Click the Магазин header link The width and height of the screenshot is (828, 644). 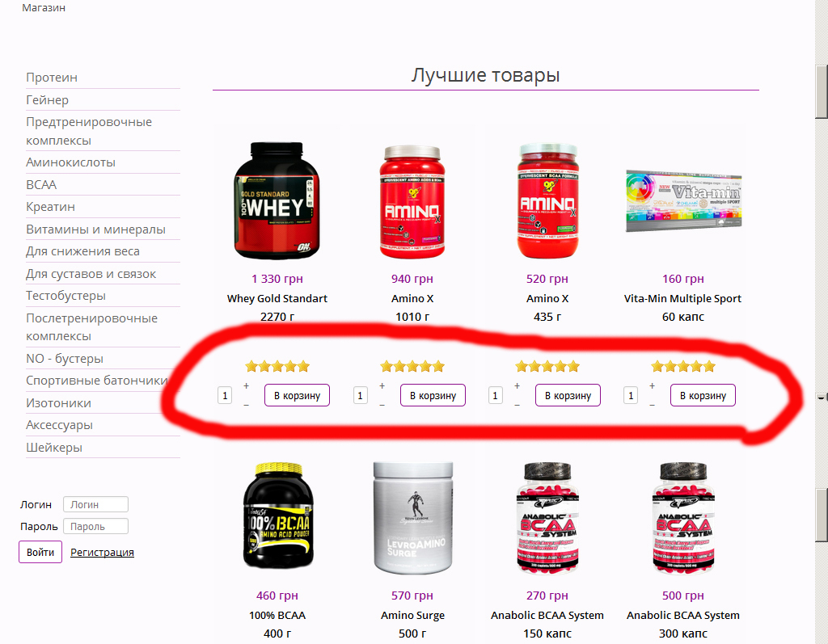point(44,8)
